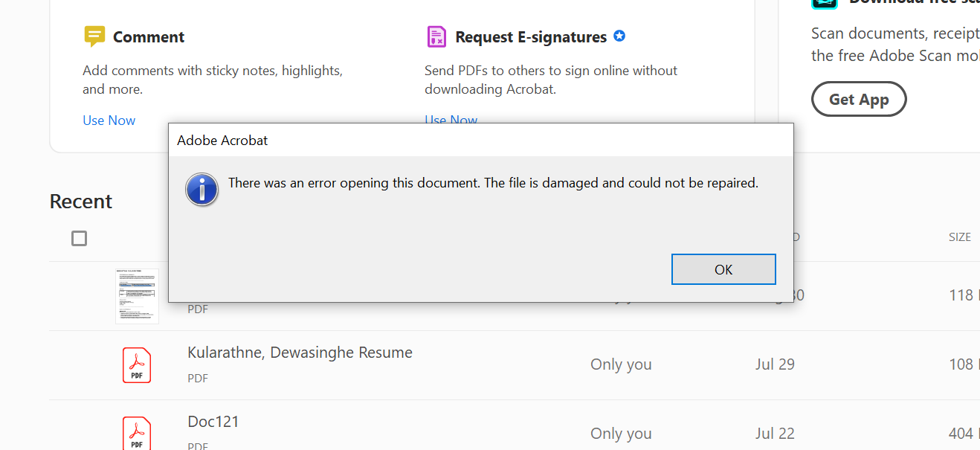
Task: Tick the select-all checkbox under Recent
Action: pos(80,238)
